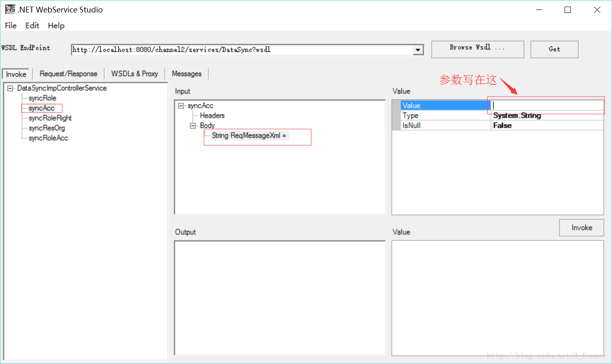612x364 pixels.
Task: Select the Headers node
Action: [x=212, y=116]
